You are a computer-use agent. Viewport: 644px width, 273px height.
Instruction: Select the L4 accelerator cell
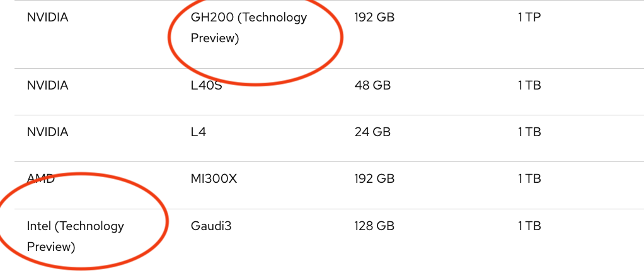pyautogui.click(x=198, y=132)
